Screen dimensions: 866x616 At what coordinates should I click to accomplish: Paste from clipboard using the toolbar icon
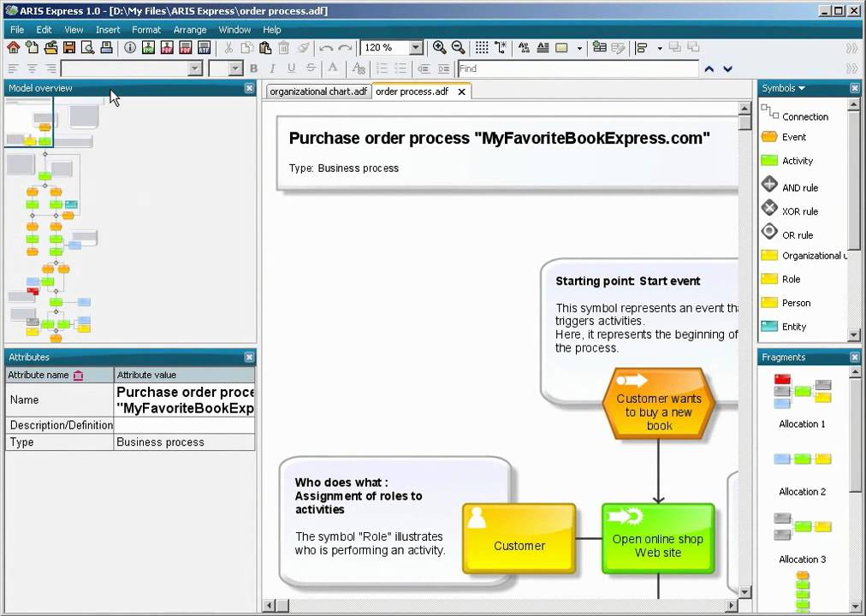point(265,47)
